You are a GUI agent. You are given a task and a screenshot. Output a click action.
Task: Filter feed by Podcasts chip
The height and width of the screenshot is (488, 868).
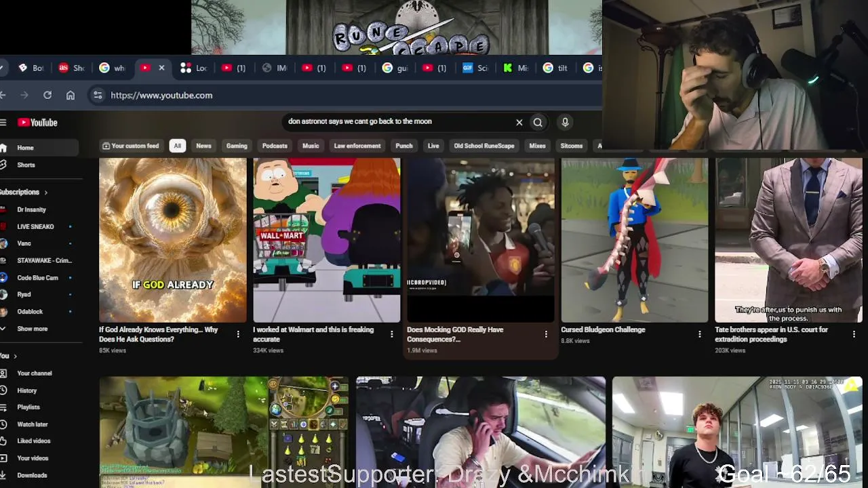point(275,146)
